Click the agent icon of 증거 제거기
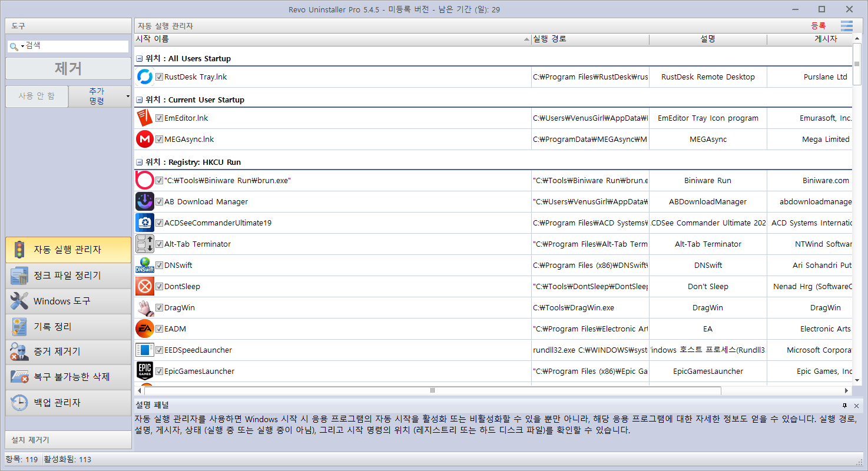 coord(19,352)
